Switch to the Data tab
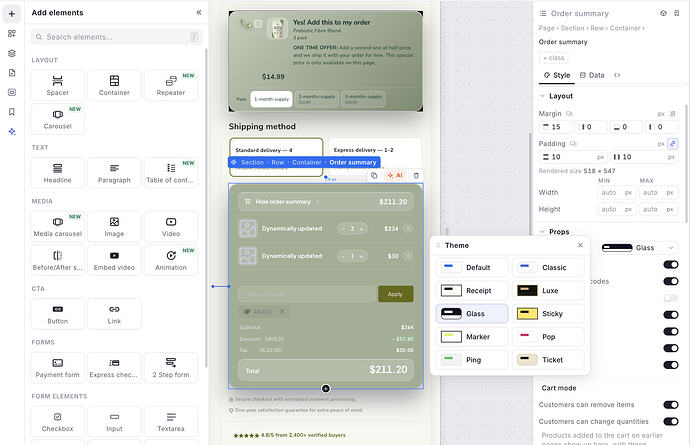The width and height of the screenshot is (690, 445). coord(592,75)
